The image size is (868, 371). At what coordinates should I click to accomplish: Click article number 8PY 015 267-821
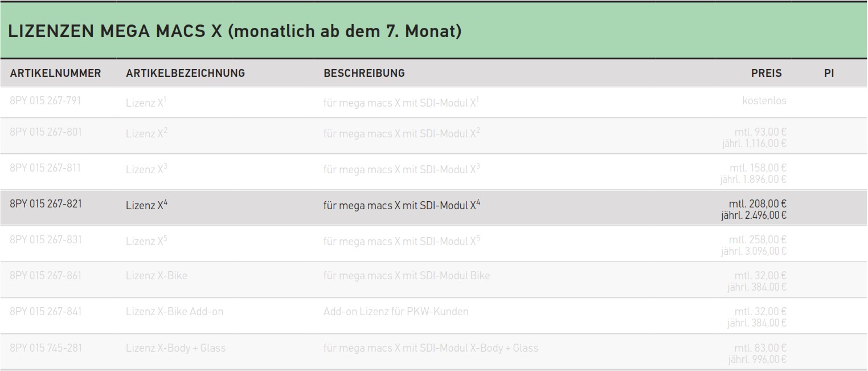46,203
